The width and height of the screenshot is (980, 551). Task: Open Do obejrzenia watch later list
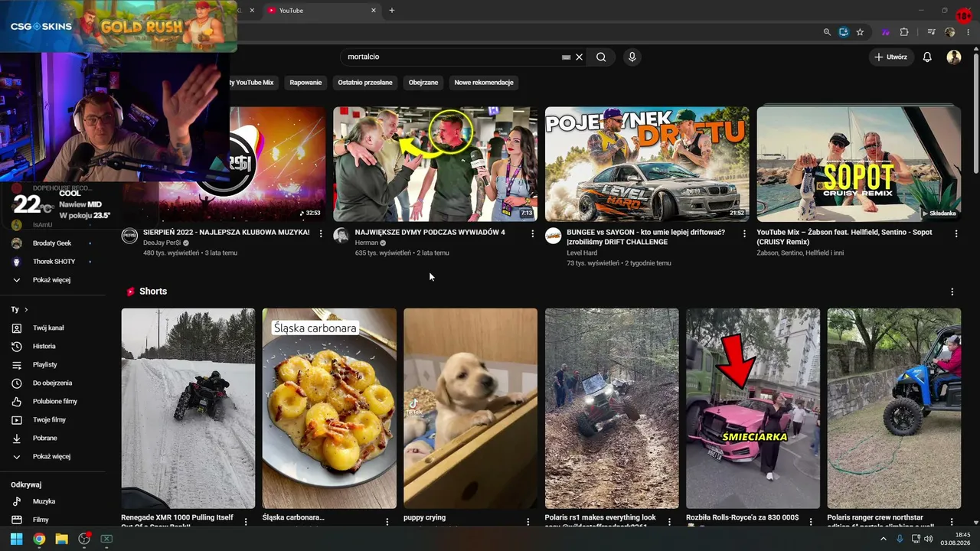coord(52,383)
